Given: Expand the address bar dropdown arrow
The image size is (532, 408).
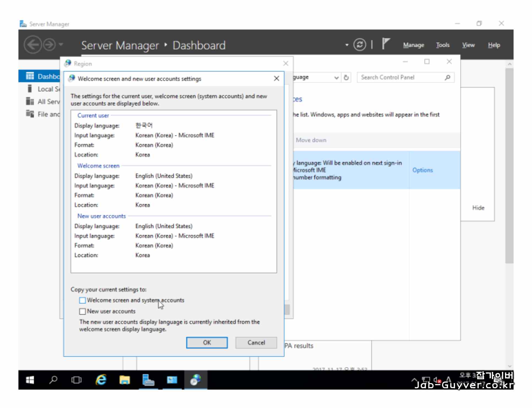Looking at the screenshot, I should point(336,78).
